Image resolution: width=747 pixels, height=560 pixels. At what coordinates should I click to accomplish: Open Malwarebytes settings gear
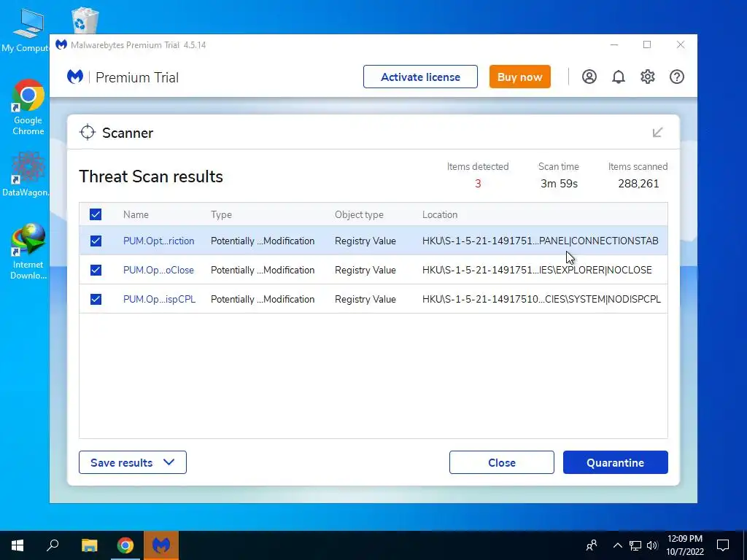648,77
